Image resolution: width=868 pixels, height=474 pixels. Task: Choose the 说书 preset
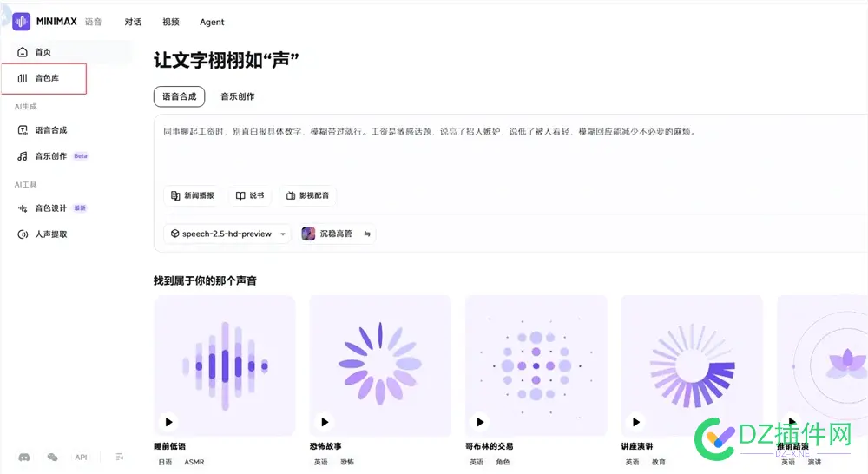pos(250,195)
